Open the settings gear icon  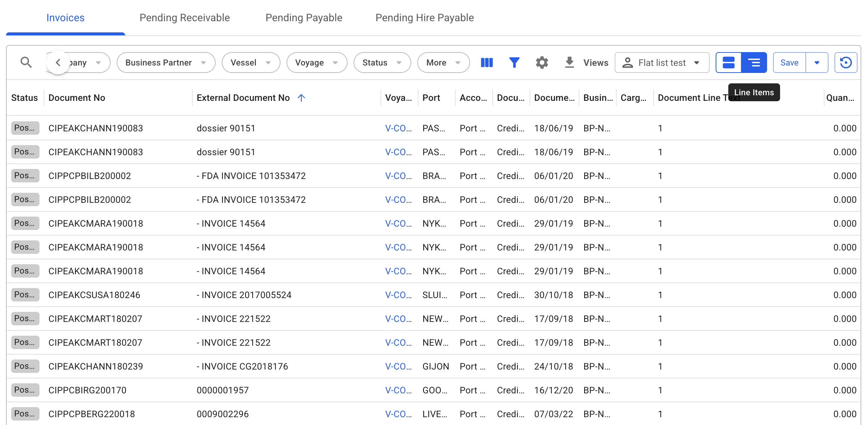point(542,63)
